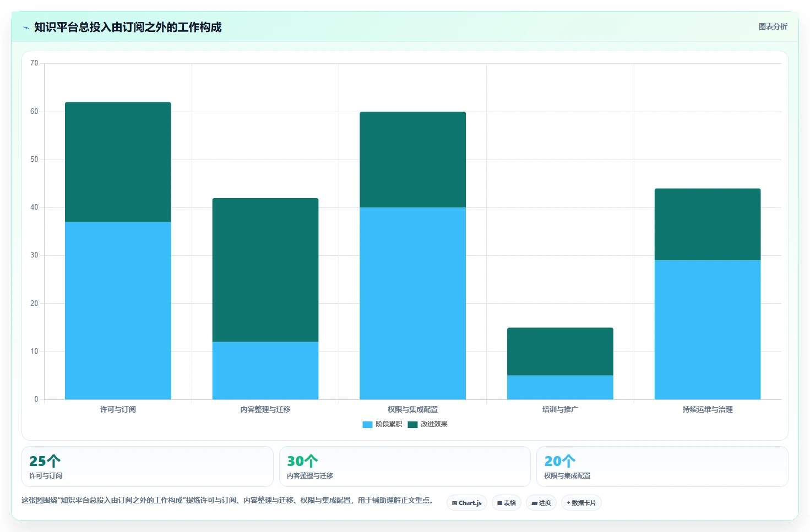
Task: Click the x-axis label 许可与订阅
Action: [118, 409]
